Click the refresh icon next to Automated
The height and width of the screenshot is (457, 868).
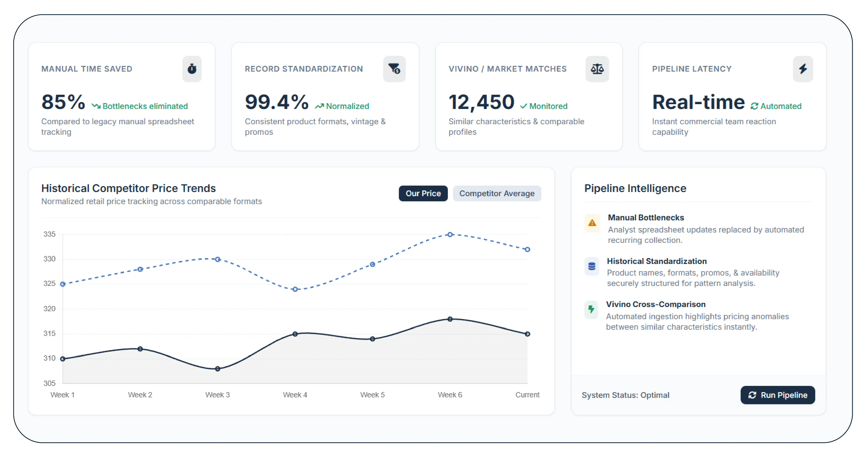pyautogui.click(x=754, y=106)
